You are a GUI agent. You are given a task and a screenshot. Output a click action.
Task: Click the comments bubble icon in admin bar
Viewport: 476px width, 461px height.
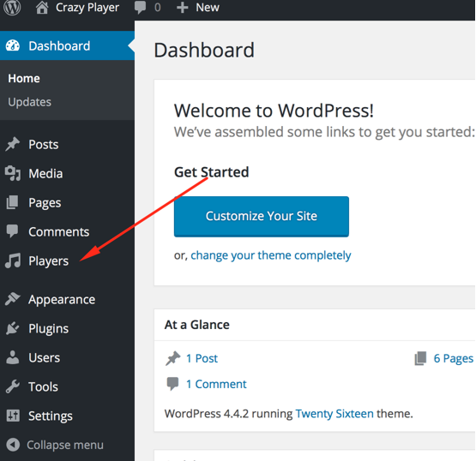[141, 7]
